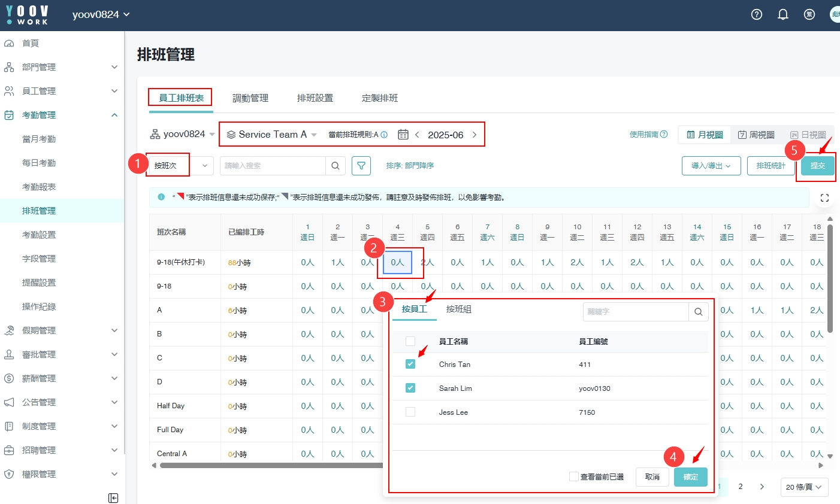Open the notifications bell icon
The width and height of the screenshot is (840, 504).
[x=783, y=14]
